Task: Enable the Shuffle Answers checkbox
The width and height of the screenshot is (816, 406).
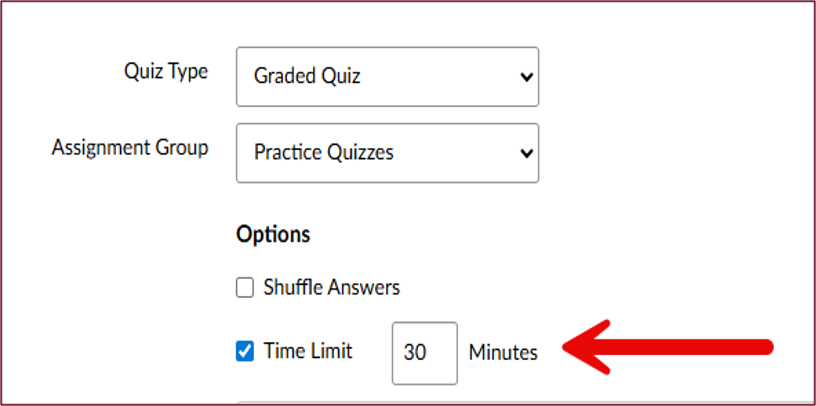Action: tap(245, 288)
